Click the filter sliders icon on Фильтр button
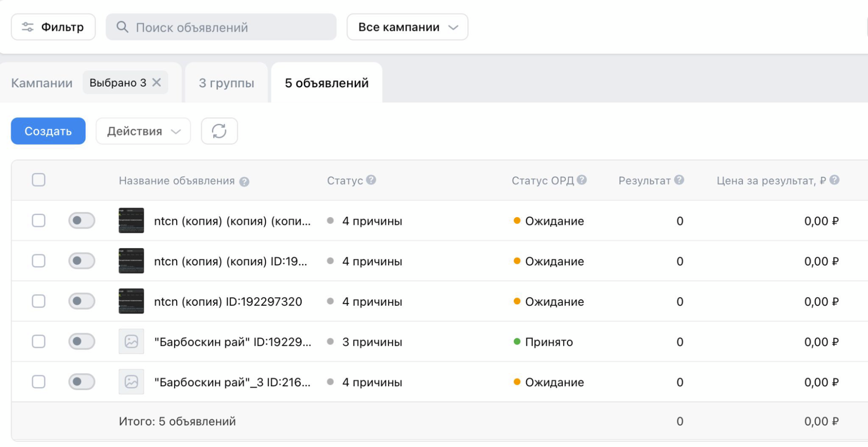 click(x=27, y=26)
